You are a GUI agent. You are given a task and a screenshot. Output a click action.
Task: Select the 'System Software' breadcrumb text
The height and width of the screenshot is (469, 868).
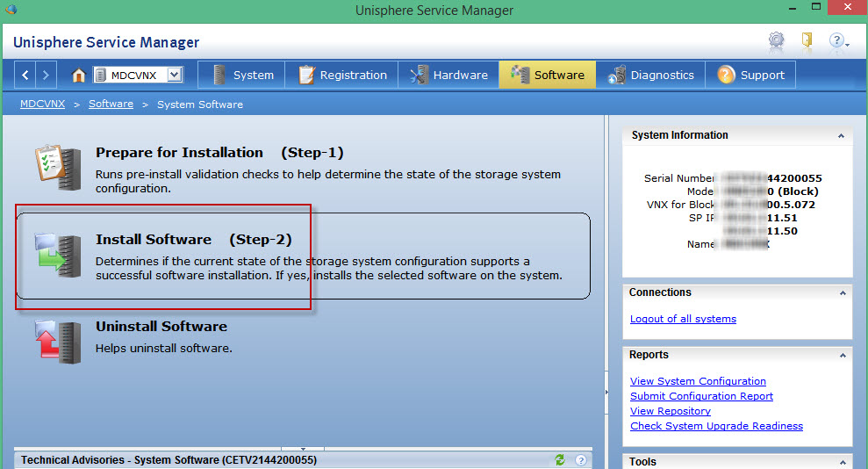coord(200,105)
